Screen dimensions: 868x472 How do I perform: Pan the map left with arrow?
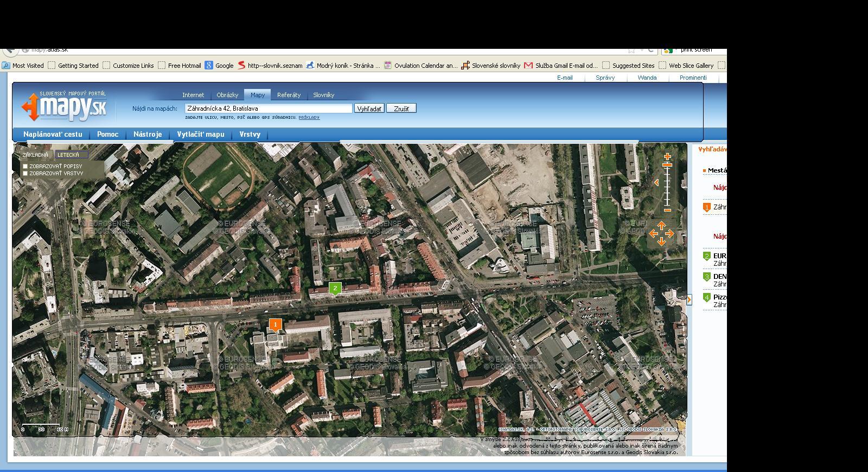point(653,234)
